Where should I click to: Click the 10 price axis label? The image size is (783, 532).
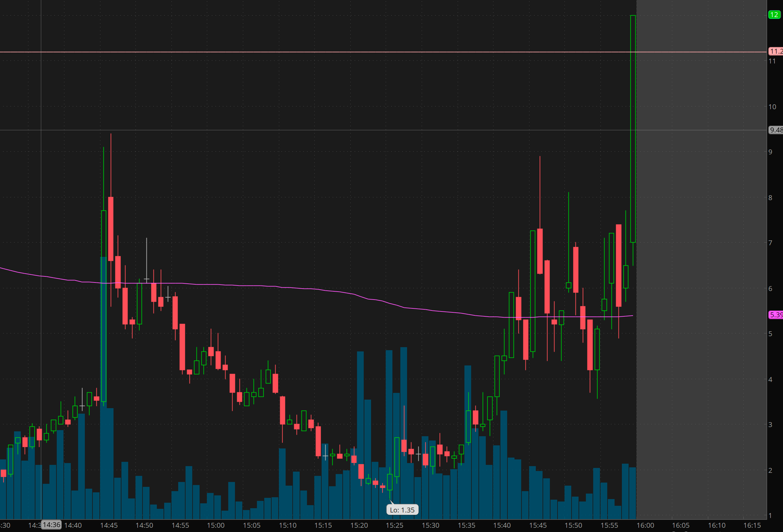[772, 107]
